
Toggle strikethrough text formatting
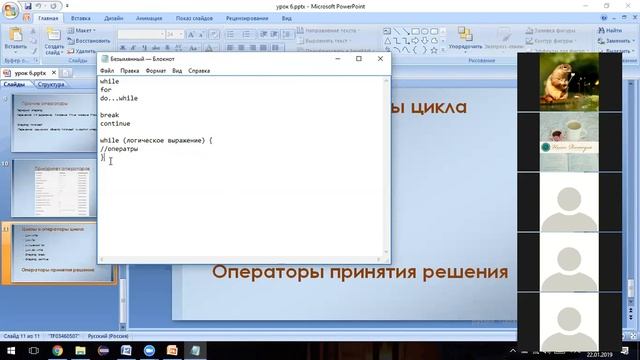click(x=156, y=48)
